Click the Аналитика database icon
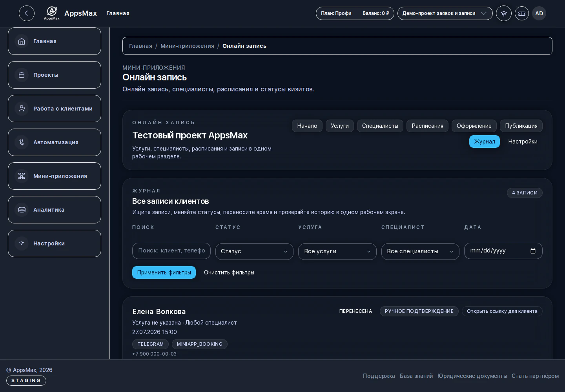 tap(22, 210)
